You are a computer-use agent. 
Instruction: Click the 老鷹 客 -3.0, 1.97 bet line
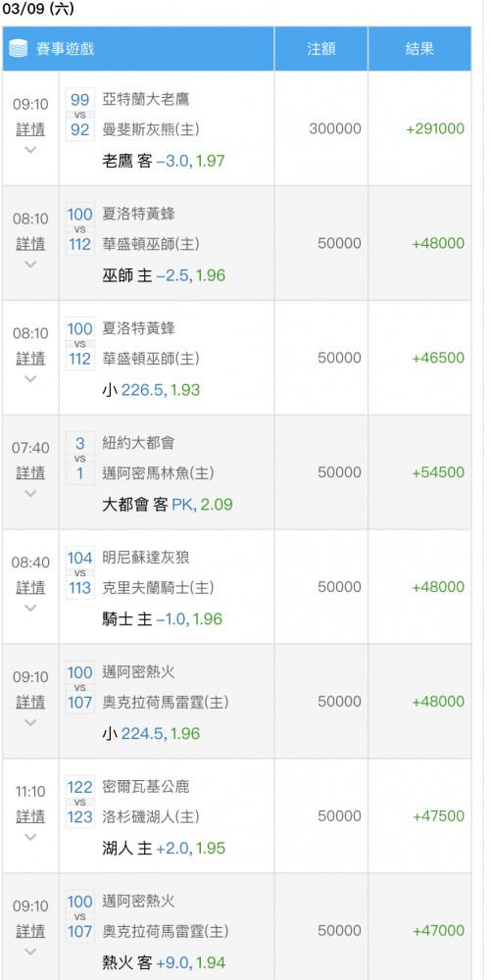pos(163,162)
